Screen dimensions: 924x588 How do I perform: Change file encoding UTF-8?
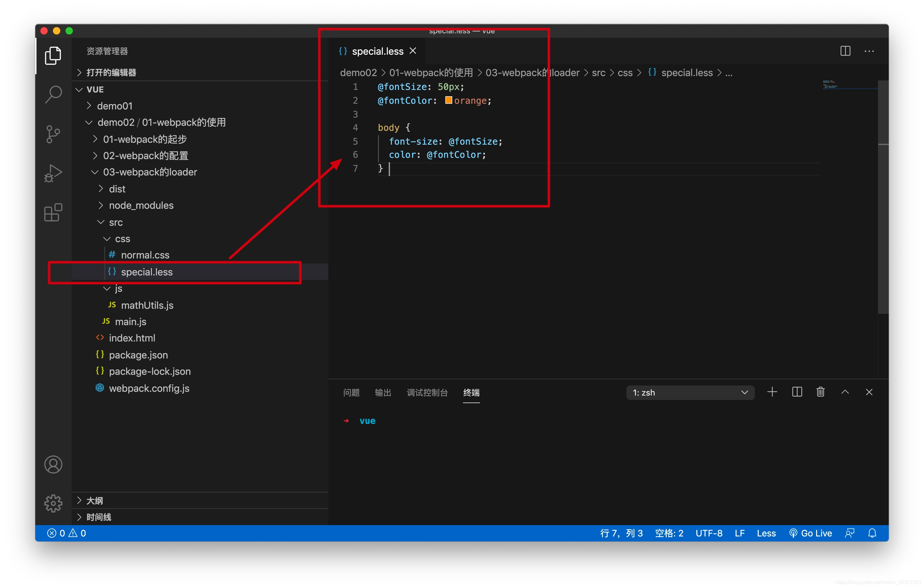click(x=709, y=533)
